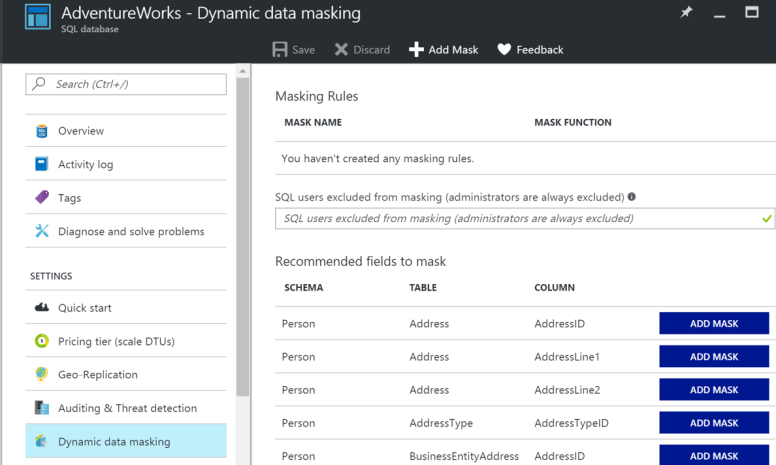Click the Add Mask plus icon
The width and height of the screenshot is (776, 465).
pyautogui.click(x=416, y=49)
